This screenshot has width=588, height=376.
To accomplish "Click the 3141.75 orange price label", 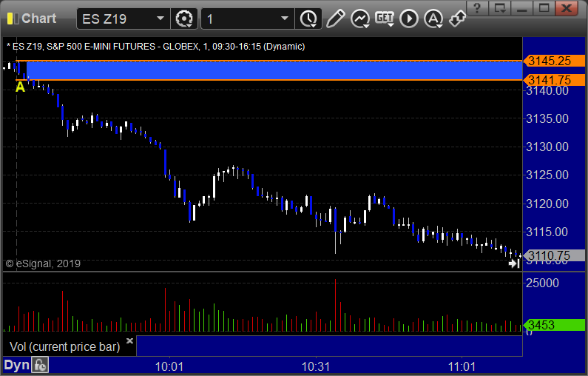I will [x=554, y=80].
